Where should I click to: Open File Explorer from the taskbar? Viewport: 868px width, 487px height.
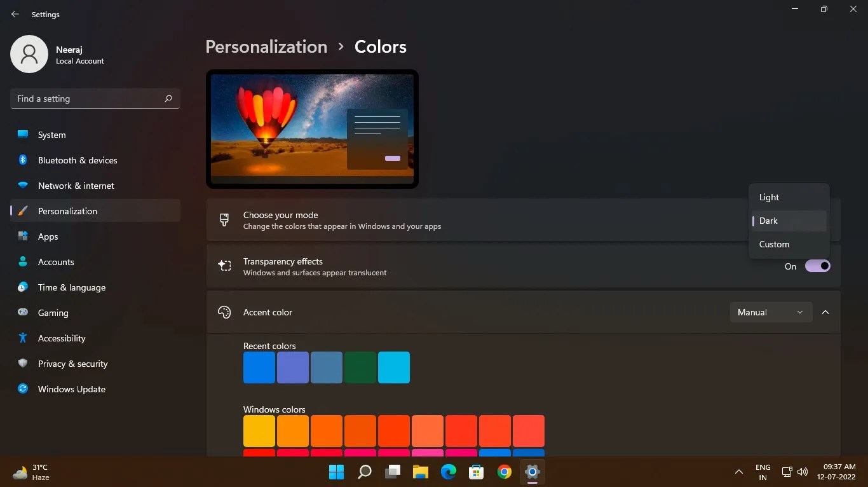(x=420, y=472)
